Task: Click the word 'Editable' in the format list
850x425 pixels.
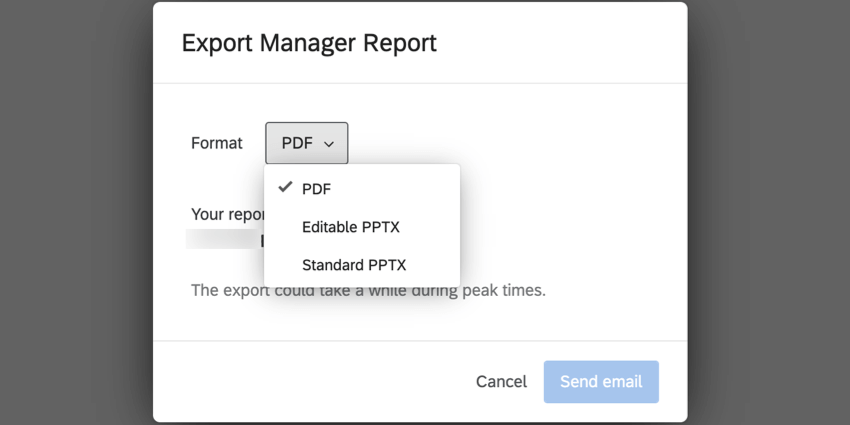Action: [x=328, y=227]
